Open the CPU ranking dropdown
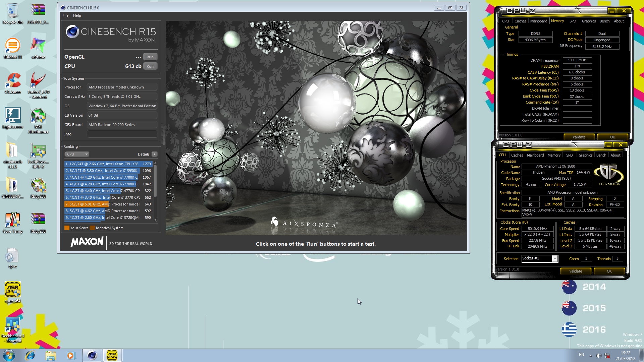The height and width of the screenshot is (362, 644). tap(77, 154)
